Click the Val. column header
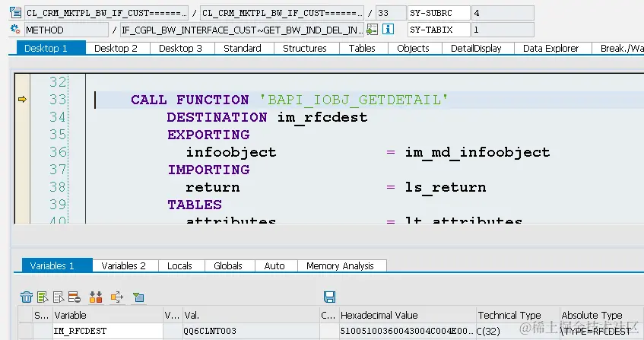Screen dimensions: 644x340 tap(251, 316)
